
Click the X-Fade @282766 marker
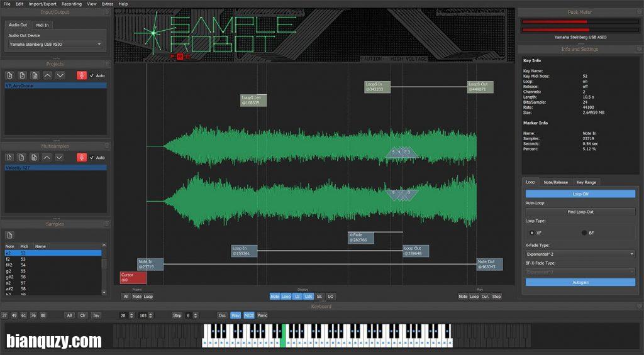(x=361, y=238)
